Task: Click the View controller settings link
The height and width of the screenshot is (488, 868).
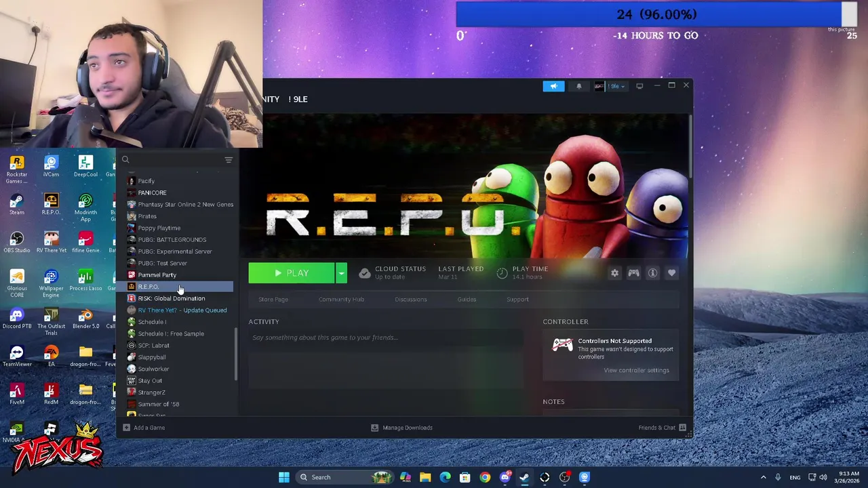Action: 636,370
